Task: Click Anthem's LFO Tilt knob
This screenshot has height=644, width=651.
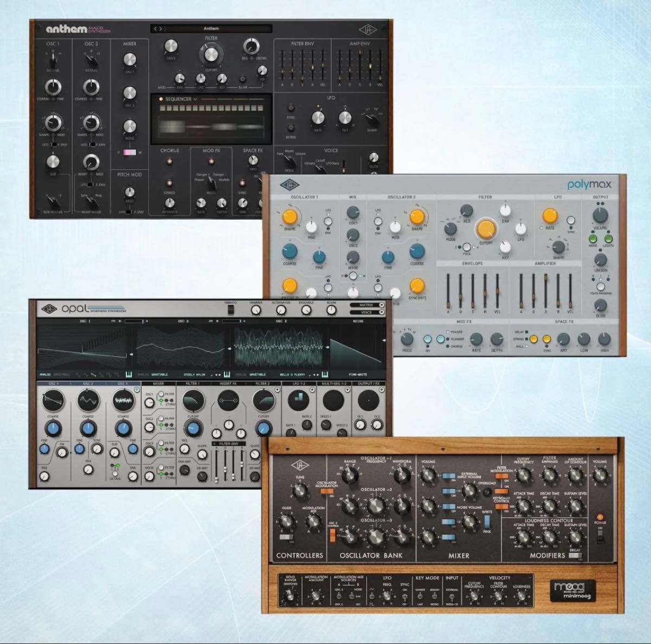Action: pos(344,117)
